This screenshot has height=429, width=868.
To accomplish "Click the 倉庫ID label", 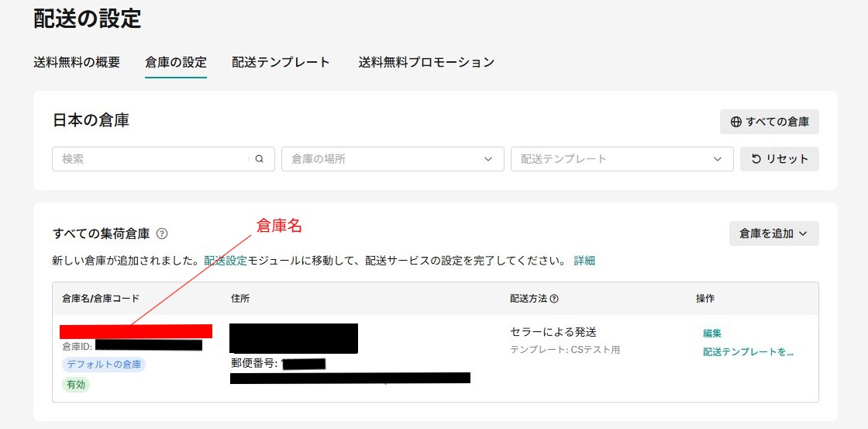I will pos(77,346).
